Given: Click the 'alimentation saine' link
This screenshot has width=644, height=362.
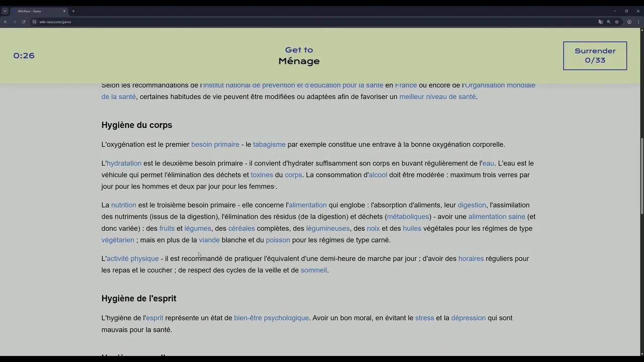Looking at the screenshot, I should (497, 217).
